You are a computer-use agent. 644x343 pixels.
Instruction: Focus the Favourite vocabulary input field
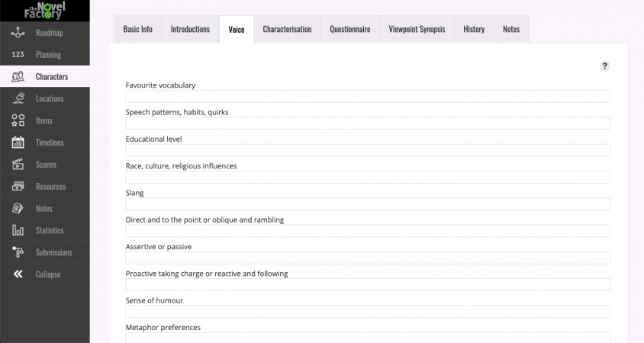click(x=368, y=96)
